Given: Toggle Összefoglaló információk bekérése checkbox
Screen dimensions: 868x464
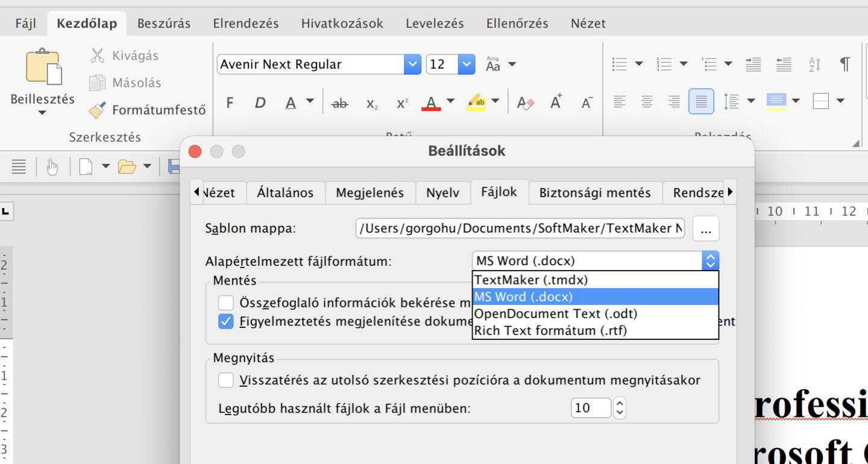Looking at the screenshot, I should point(226,303).
